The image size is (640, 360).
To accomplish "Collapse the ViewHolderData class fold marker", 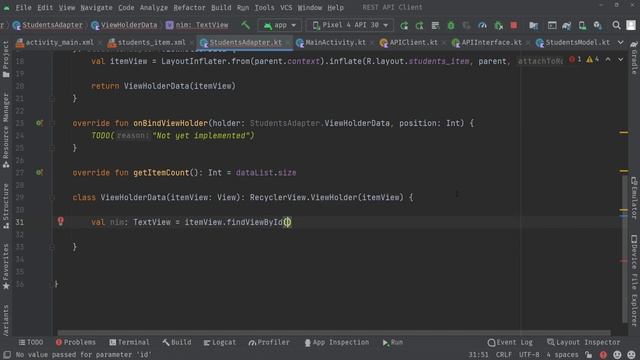I will tap(52, 198).
